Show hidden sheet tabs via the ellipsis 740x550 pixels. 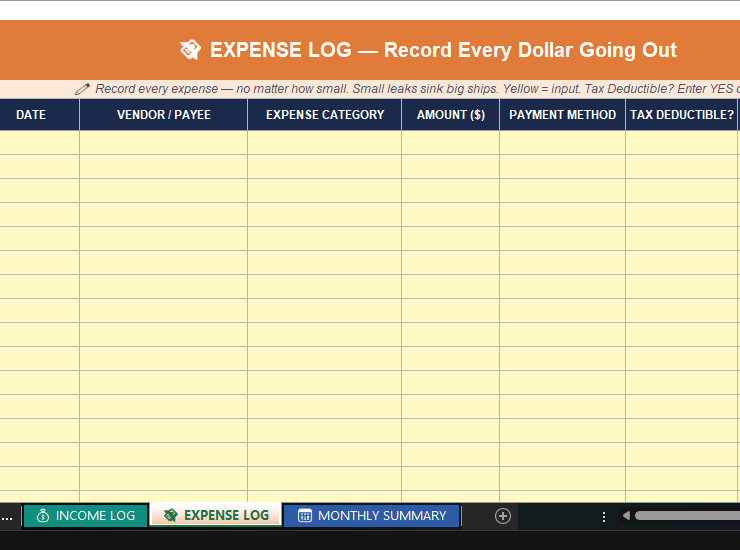tap(8, 517)
